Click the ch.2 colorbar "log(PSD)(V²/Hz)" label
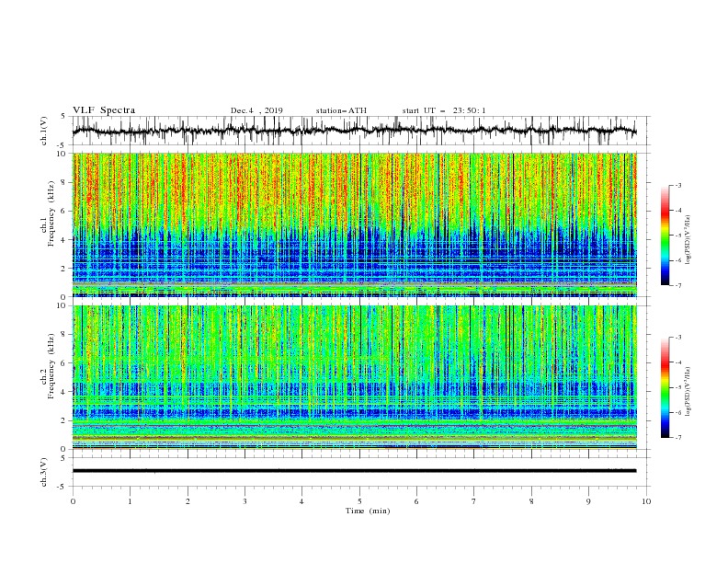 click(x=688, y=391)
